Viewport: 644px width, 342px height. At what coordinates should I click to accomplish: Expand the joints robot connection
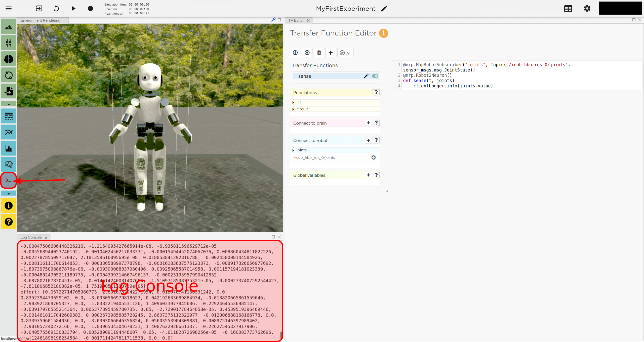tap(293, 150)
